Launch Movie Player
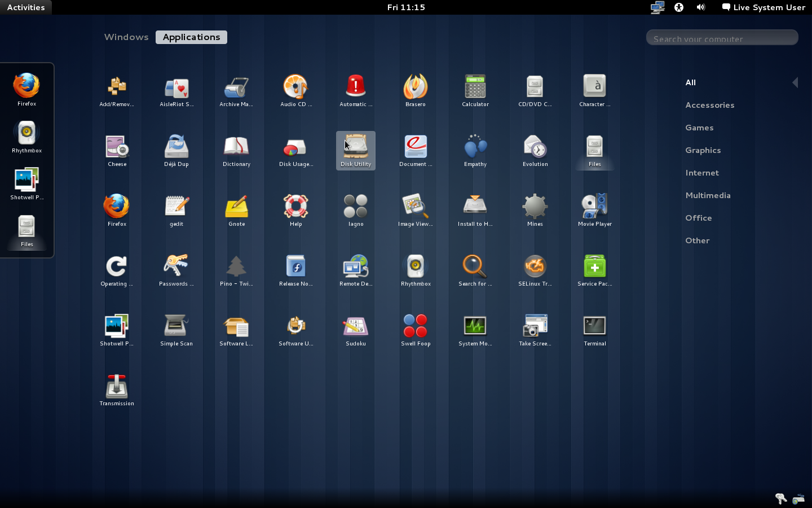812x508 pixels. (595, 211)
